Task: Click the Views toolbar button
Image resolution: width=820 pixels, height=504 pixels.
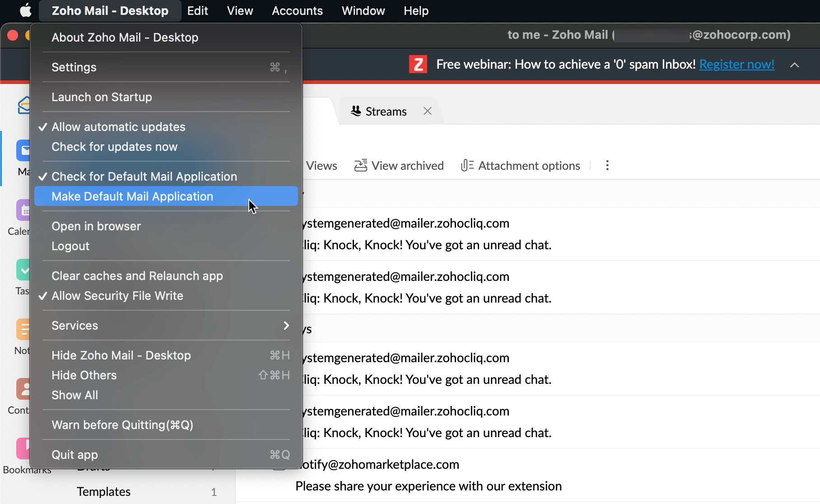Action: [321, 165]
